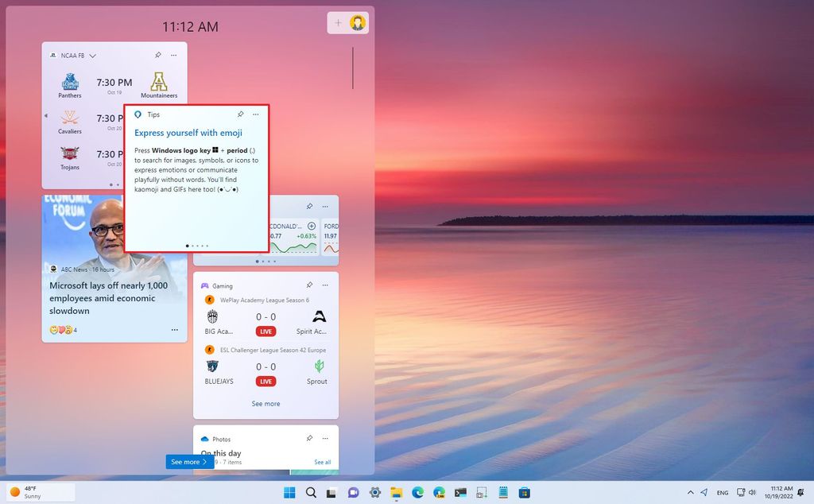
Task: Open your widget board profile settings
Action: click(x=358, y=22)
